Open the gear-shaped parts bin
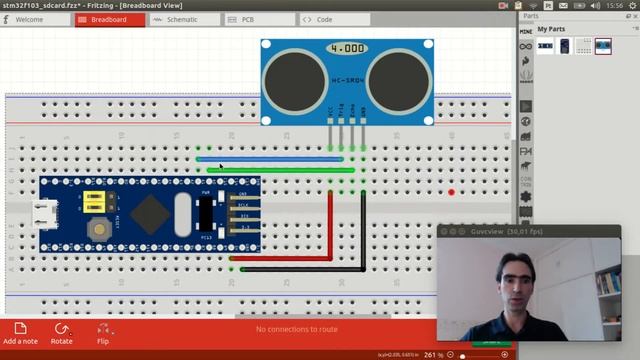This screenshot has height=360, width=640. 526,197
